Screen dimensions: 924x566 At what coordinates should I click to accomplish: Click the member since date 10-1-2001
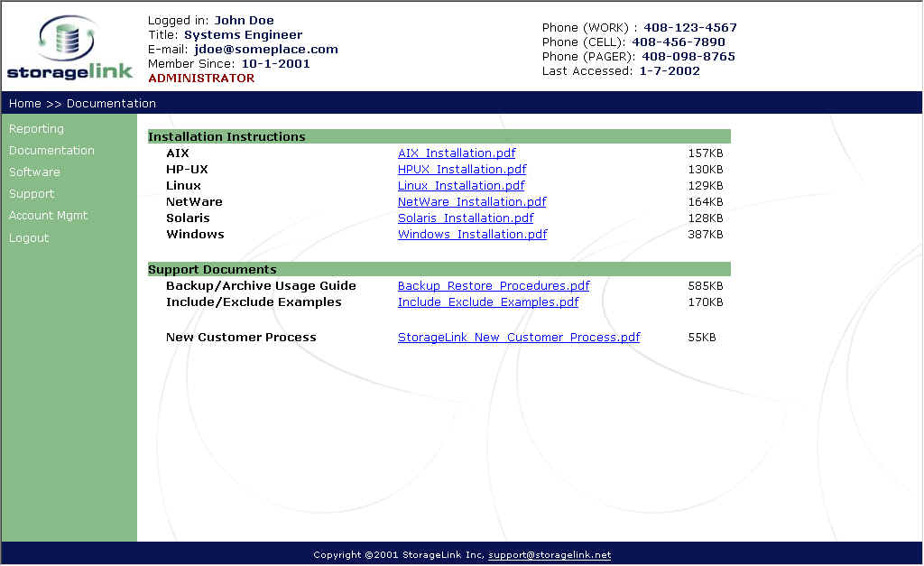276,64
